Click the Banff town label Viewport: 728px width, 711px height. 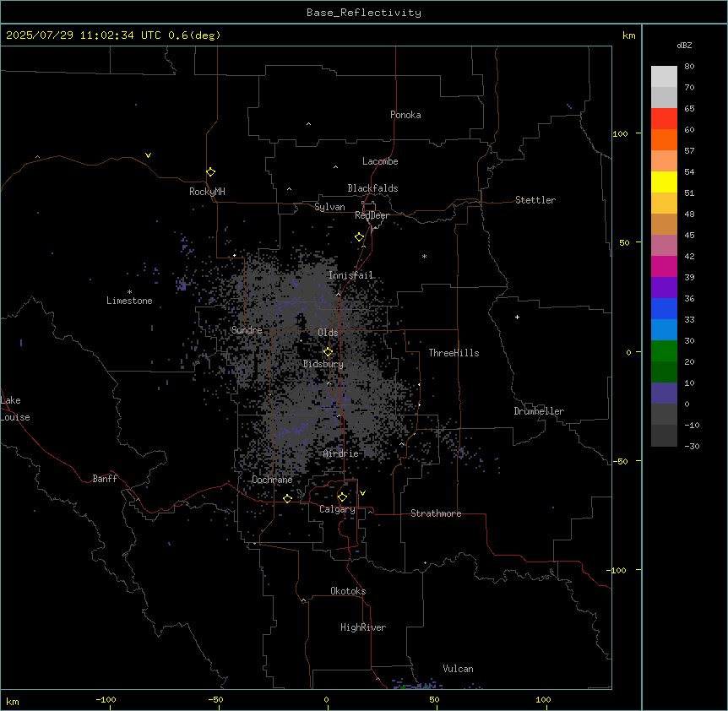[x=105, y=479]
